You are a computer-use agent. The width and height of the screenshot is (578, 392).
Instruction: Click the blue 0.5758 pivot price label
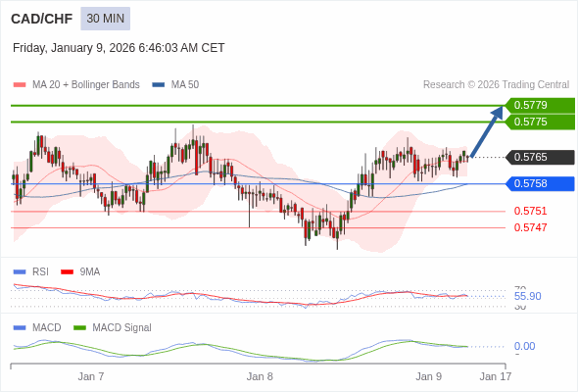540,183
